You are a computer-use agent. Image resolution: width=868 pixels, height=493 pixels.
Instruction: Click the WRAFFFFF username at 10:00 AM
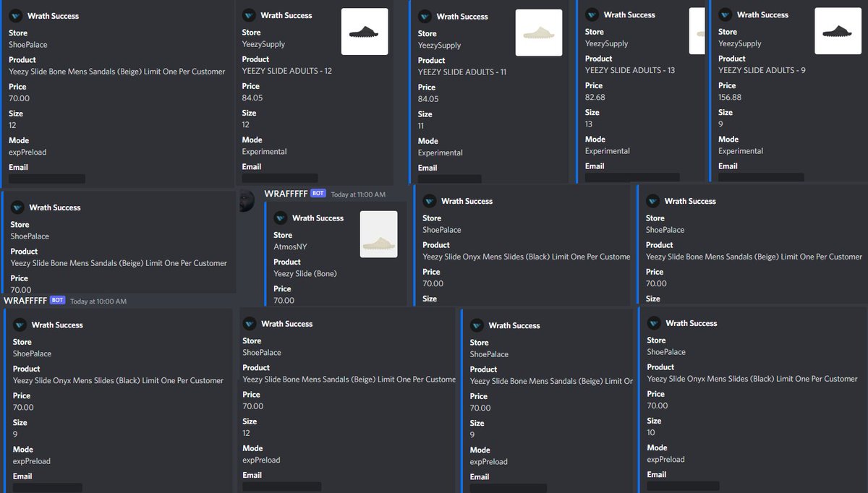[25, 300]
